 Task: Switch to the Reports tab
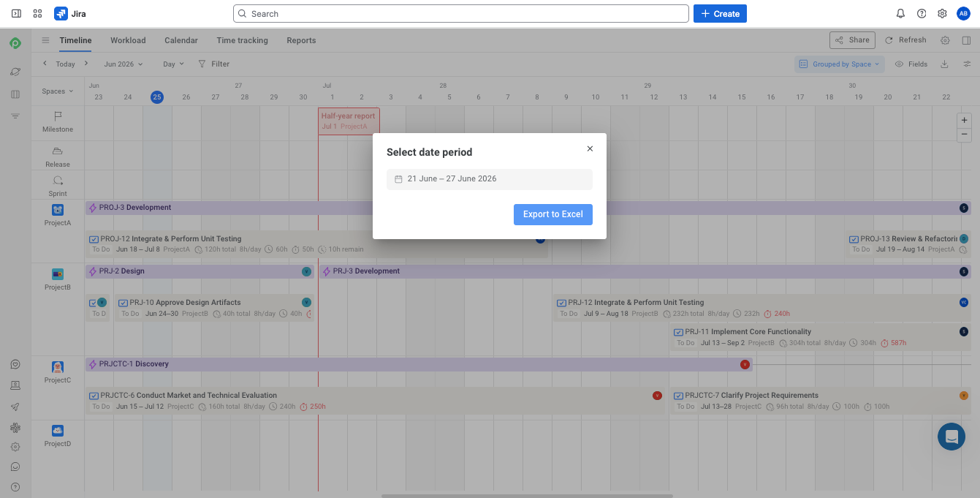click(x=301, y=40)
